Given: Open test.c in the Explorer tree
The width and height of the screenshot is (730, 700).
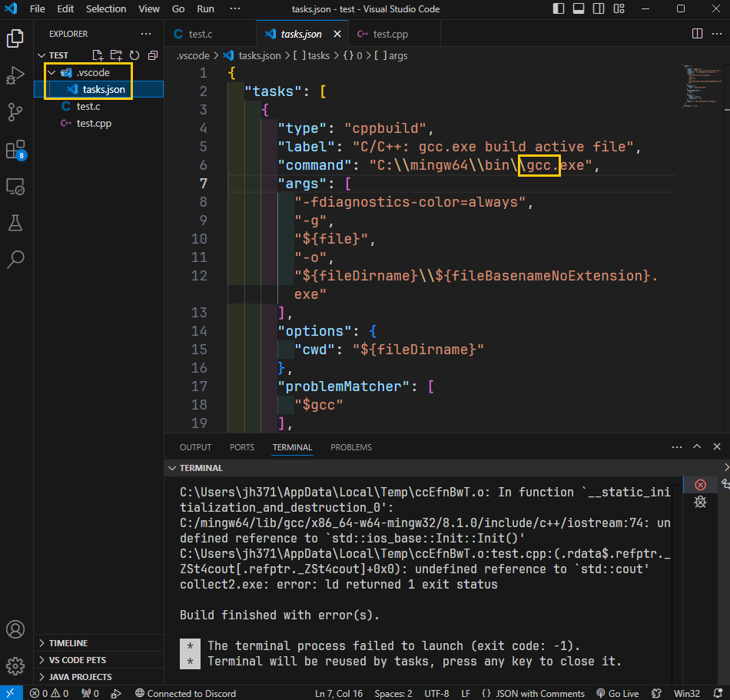Looking at the screenshot, I should click(88, 106).
